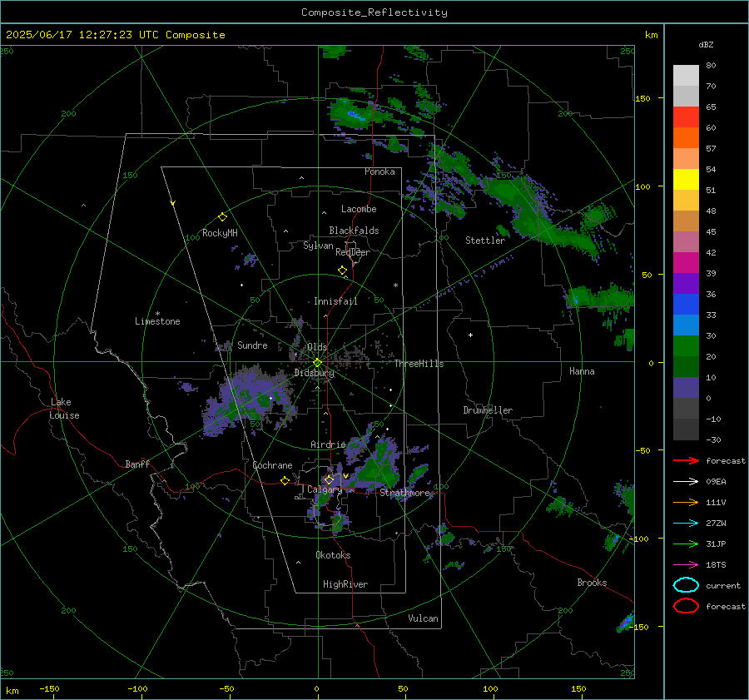Click the Okotoks label

pyautogui.click(x=333, y=554)
